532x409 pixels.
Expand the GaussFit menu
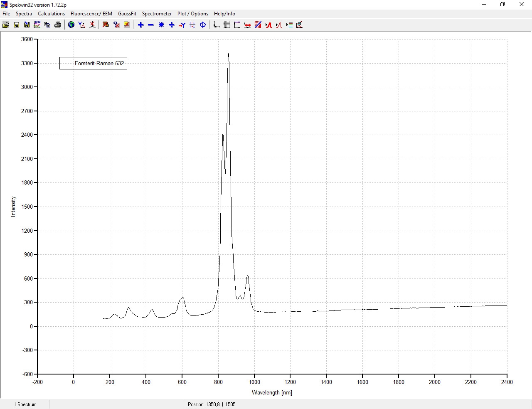click(127, 14)
